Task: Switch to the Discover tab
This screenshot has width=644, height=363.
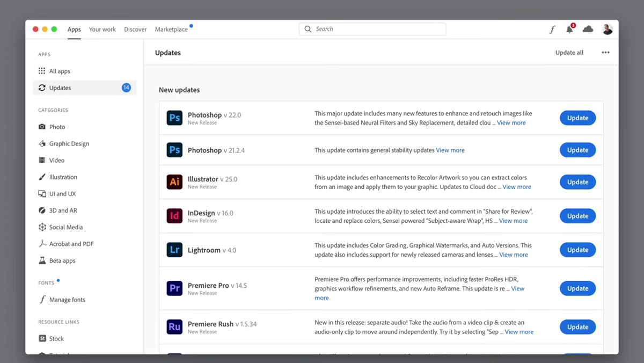Action: tap(135, 30)
